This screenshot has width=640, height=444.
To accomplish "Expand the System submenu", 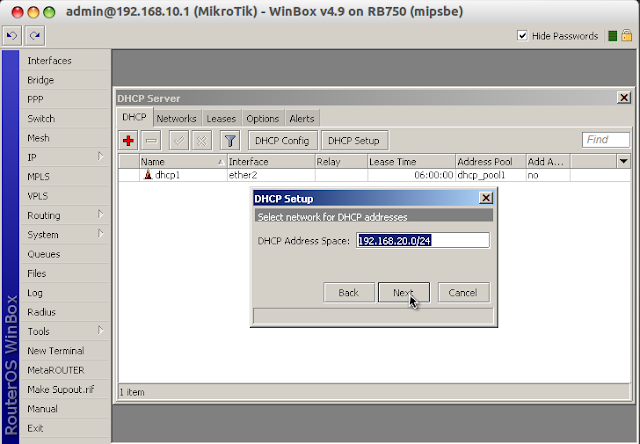I will pyautogui.click(x=100, y=234).
